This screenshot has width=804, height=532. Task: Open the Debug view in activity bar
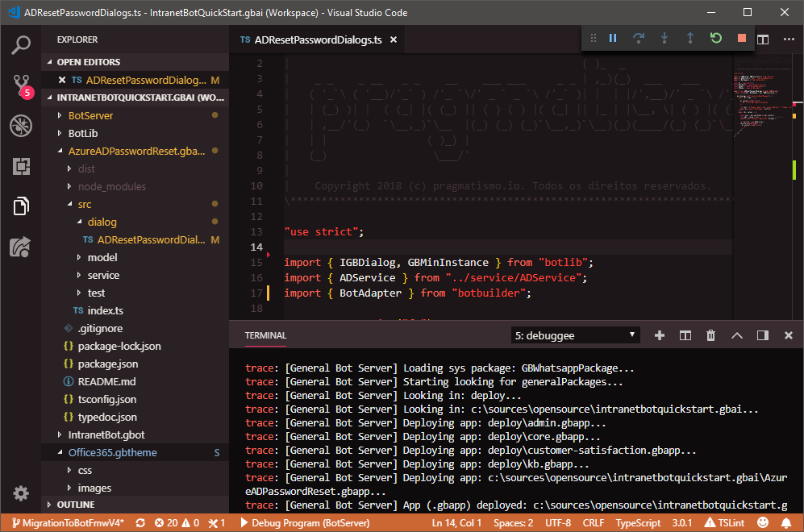20,126
